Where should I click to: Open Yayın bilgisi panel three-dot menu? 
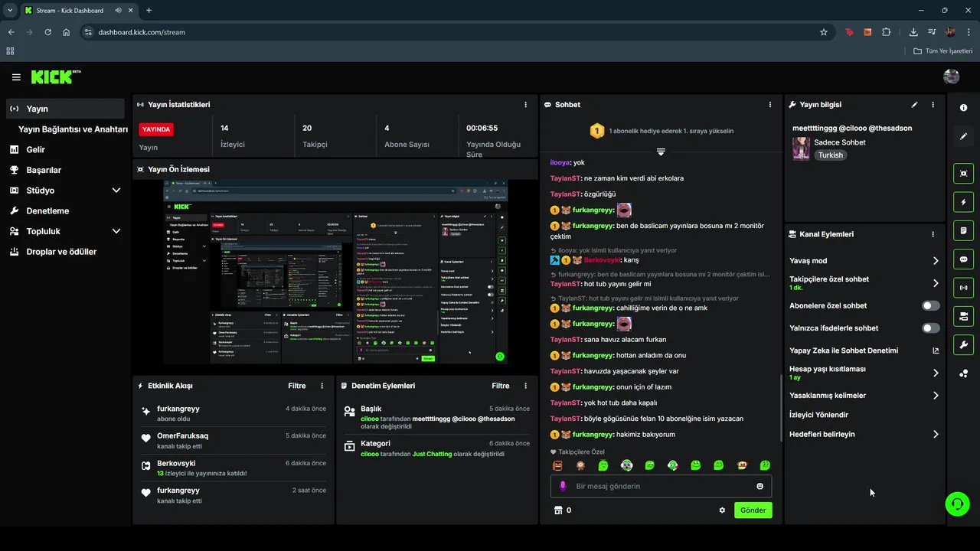pyautogui.click(x=933, y=105)
